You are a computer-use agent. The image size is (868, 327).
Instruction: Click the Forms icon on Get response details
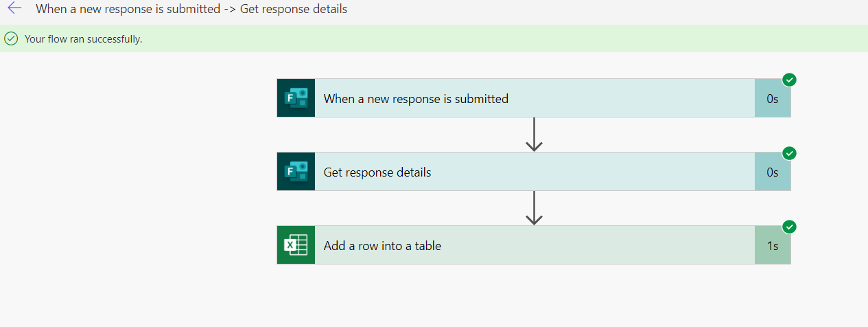coord(296,172)
